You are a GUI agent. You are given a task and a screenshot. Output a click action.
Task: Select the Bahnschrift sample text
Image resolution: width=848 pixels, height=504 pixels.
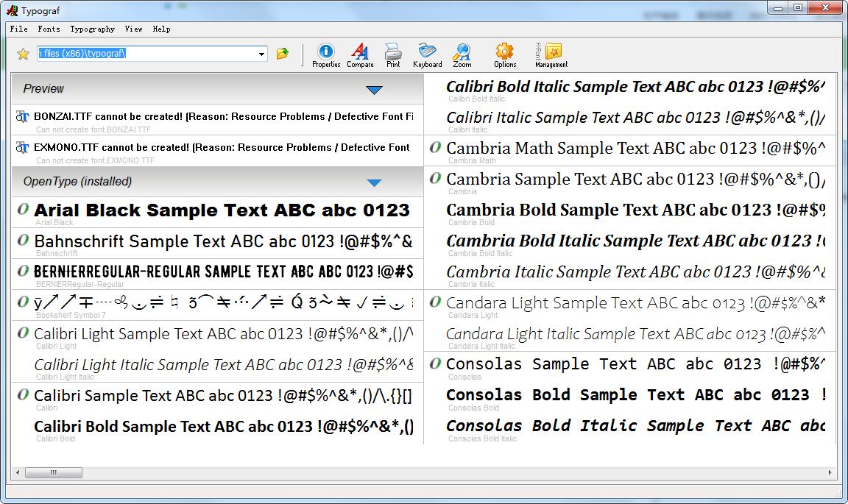[x=223, y=241]
